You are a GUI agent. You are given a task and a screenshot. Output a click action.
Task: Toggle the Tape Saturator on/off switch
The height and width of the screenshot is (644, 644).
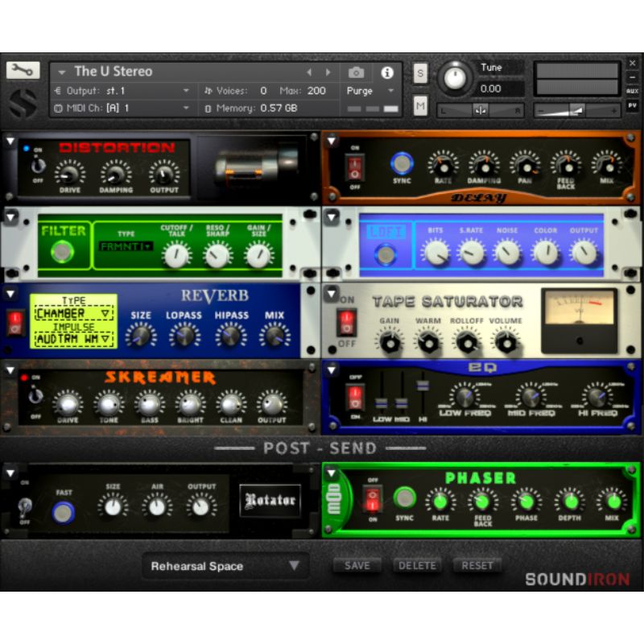(x=346, y=323)
